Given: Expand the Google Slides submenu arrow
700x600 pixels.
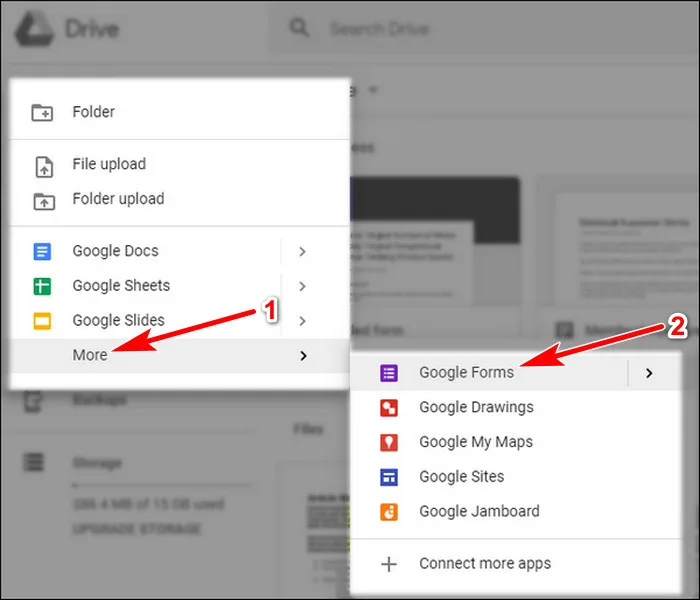Looking at the screenshot, I should 302,321.
